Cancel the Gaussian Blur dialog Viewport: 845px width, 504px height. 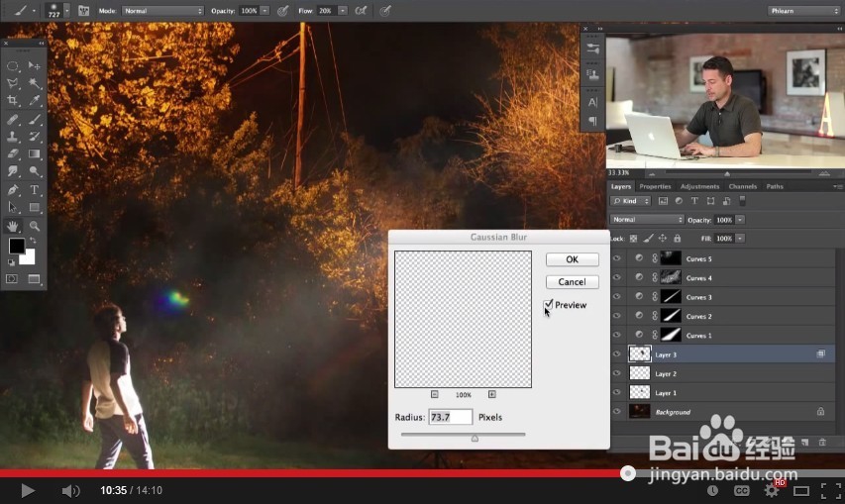click(572, 282)
